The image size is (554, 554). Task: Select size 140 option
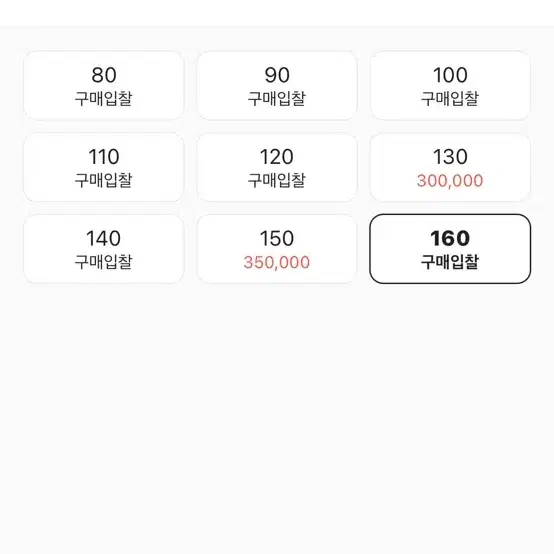click(x=104, y=249)
